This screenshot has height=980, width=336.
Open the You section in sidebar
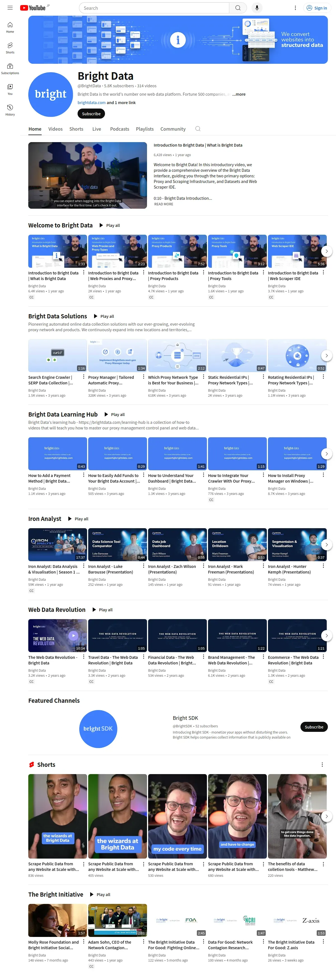[x=10, y=90]
